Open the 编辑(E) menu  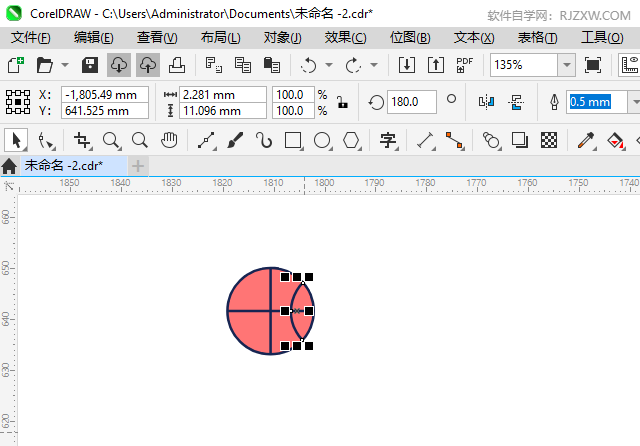pyautogui.click(x=93, y=38)
